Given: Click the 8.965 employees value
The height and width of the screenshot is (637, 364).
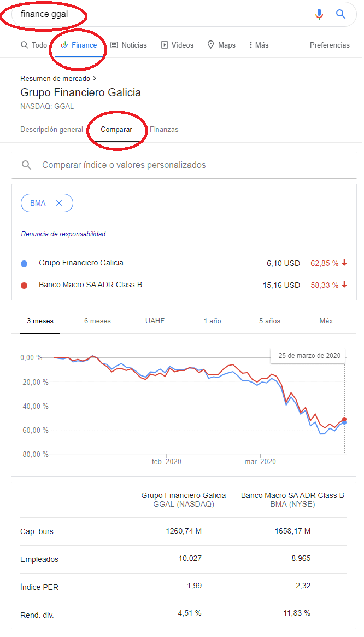Looking at the screenshot, I should pos(301,558).
